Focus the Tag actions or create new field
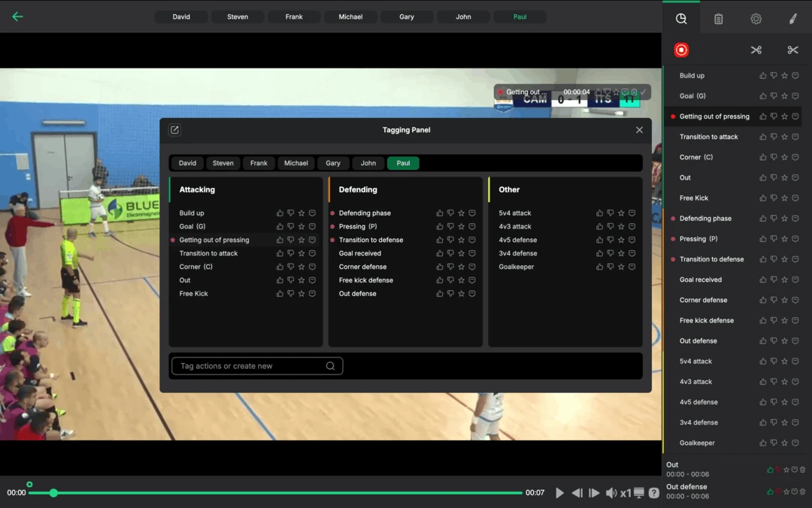The height and width of the screenshot is (508, 812). 257,366
